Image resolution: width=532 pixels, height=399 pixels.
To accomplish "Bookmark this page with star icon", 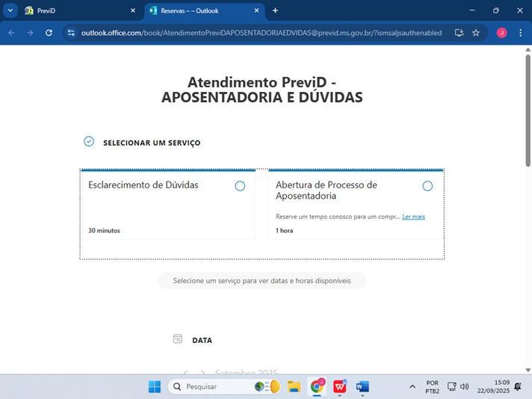I will point(476,33).
